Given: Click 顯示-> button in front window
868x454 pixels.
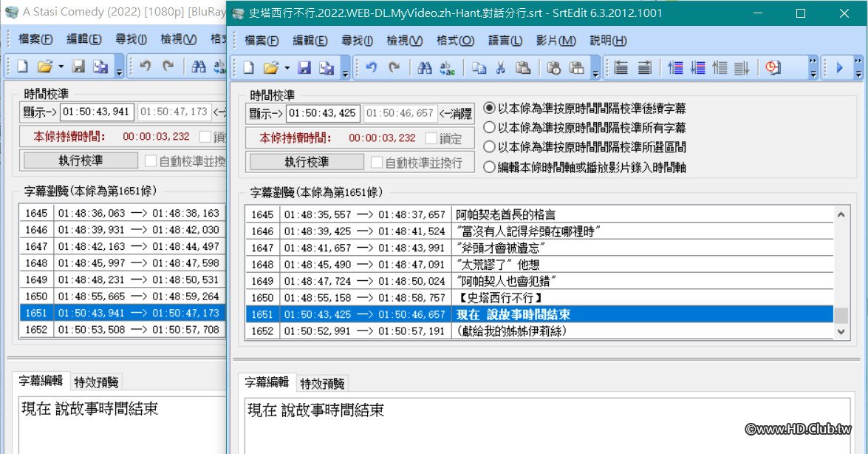Looking at the screenshot, I should (x=265, y=114).
